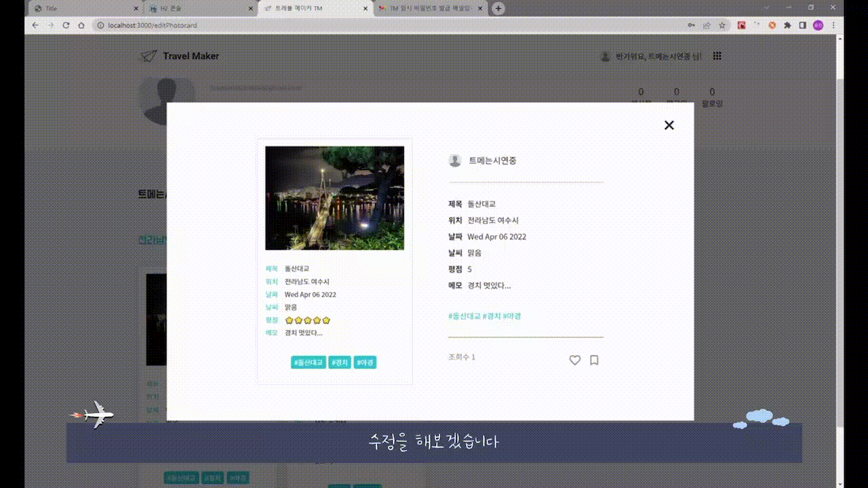
Task: Click the date Wed Apr 06 2022 in the right panel
Action: pos(496,237)
